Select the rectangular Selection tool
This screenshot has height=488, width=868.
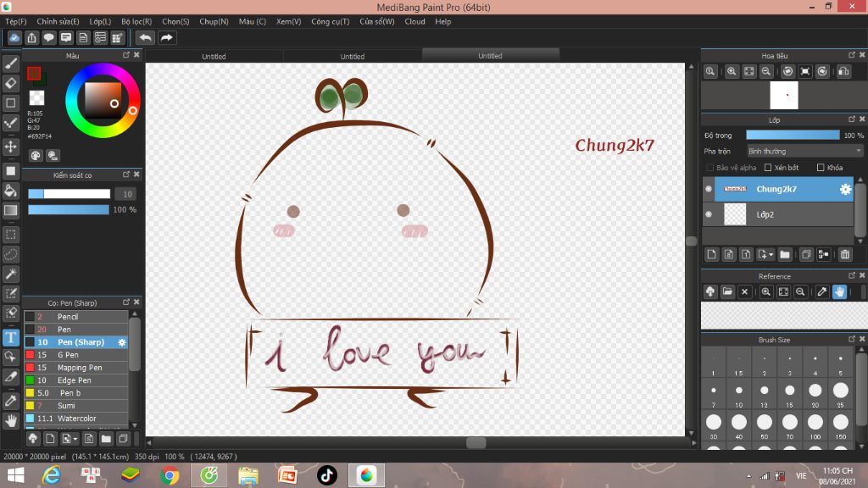[10, 235]
